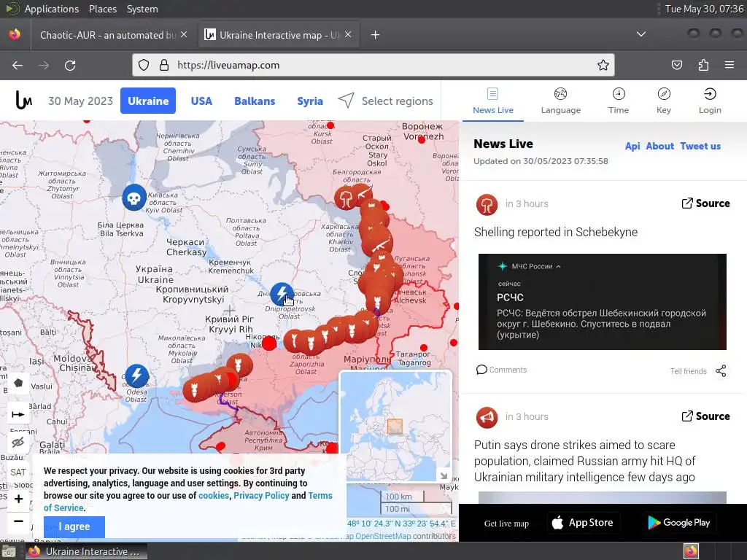Open Firefox Pocket save icon
This screenshot has width=747, height=560.
pyautogui.click(x=677, y=65)
